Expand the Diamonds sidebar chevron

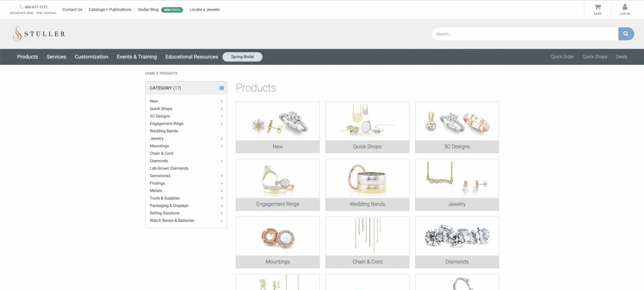tap(222, 161)
